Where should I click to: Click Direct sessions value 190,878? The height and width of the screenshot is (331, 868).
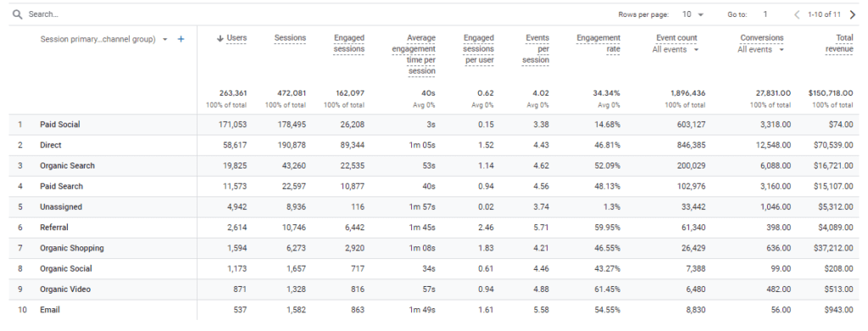click(292, 146)
